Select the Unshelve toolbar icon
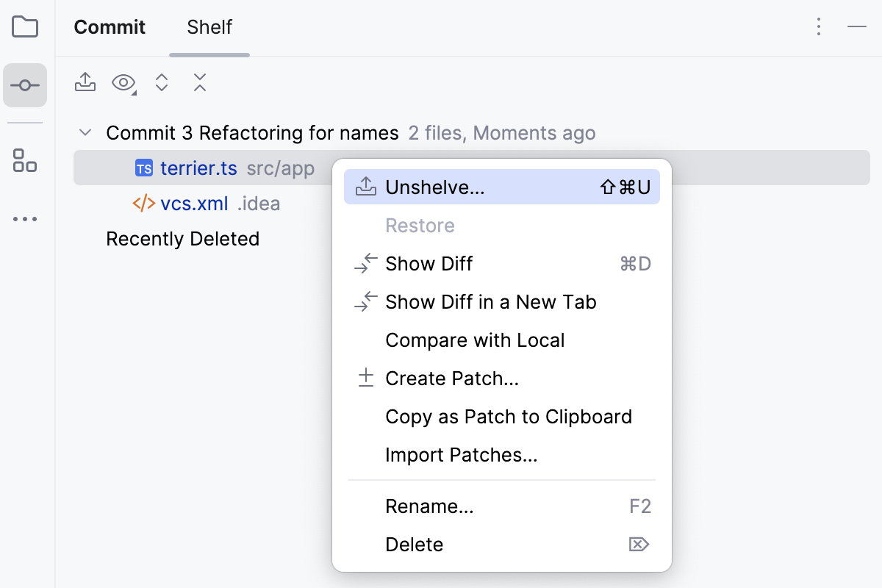Screen dimensions: 882x588 coord(85,82)
